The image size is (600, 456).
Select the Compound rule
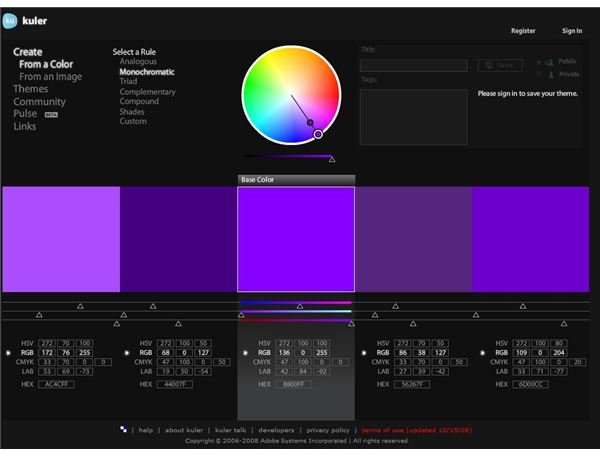(x=139, y=101)
